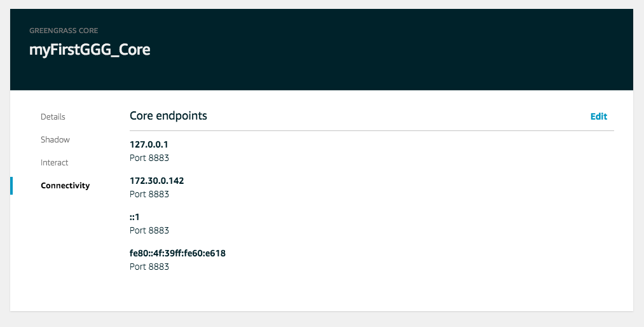Click the divider line below Core endpoints
Viewport: 644px width, 327px height.
(x=372, y=130)
